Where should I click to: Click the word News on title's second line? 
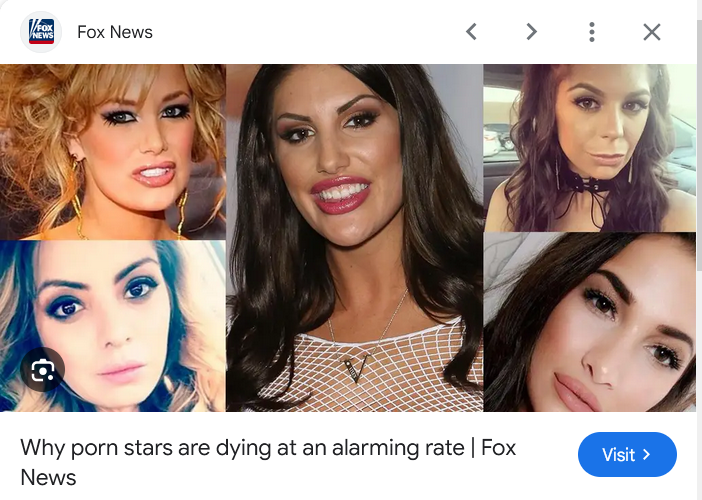click(48, 477)
